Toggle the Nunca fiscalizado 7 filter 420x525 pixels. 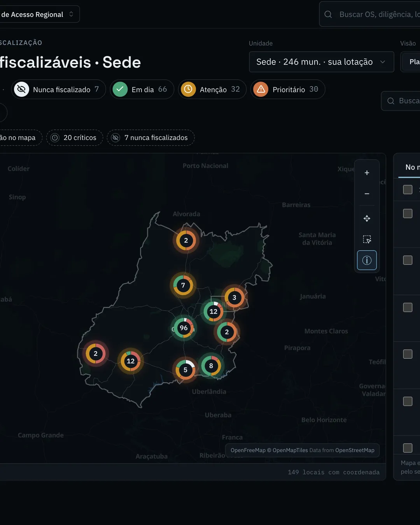(59, 89)
